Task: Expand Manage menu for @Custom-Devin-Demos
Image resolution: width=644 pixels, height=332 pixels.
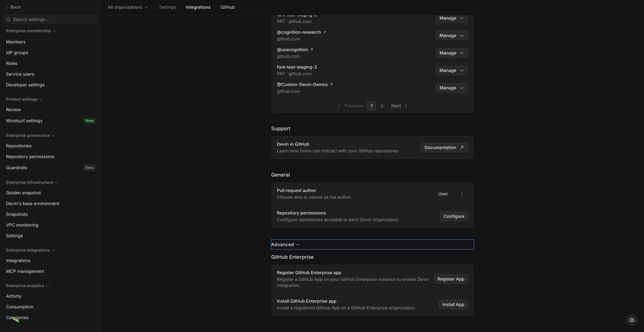Action: (x=452, y=88)
